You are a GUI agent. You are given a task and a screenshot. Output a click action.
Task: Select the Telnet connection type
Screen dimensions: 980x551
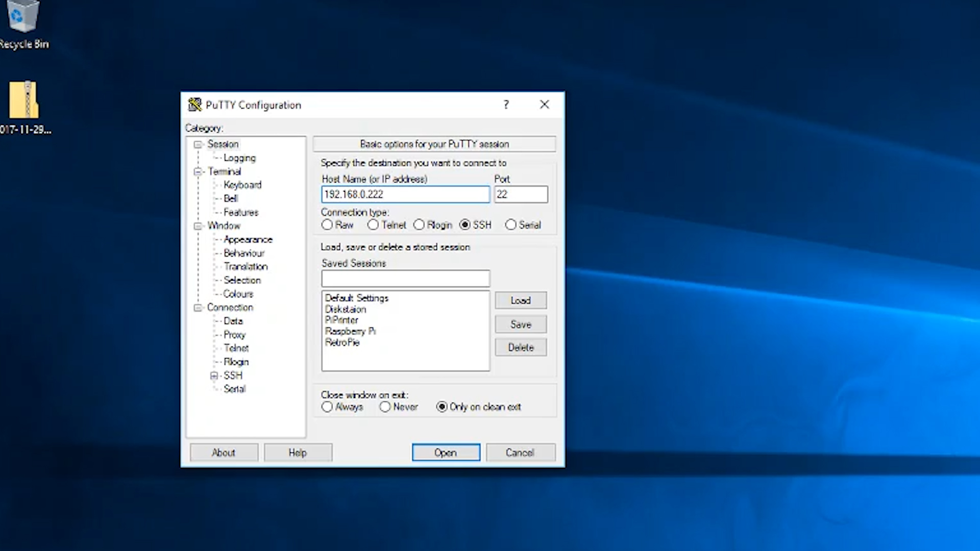pos(373,224)
